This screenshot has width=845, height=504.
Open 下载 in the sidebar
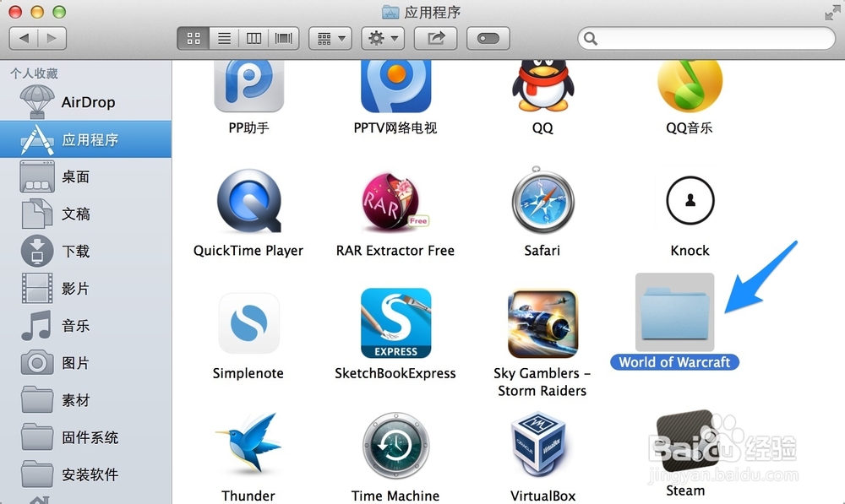(85, 251)
